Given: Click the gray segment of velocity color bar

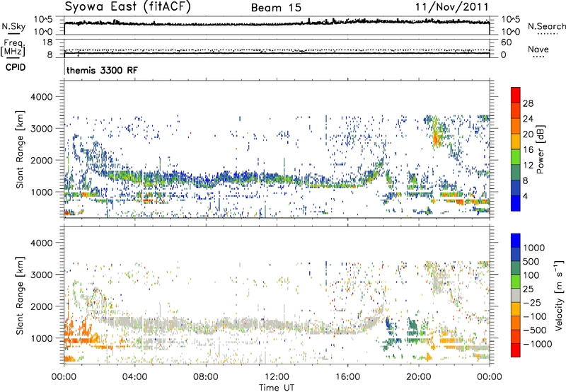Looking at the screenshot, I should tap(516, 296).
